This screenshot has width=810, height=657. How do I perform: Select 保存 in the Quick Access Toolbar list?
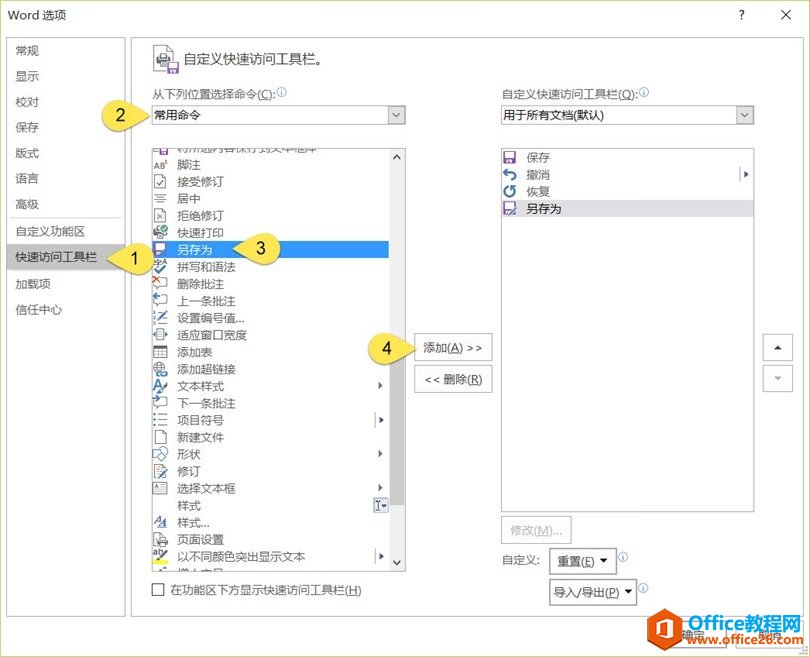click(538, 157)
